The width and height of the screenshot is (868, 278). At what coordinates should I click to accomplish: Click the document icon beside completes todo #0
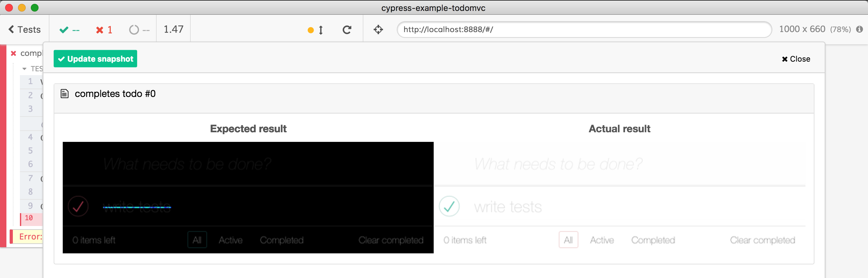tap(64, 94)
